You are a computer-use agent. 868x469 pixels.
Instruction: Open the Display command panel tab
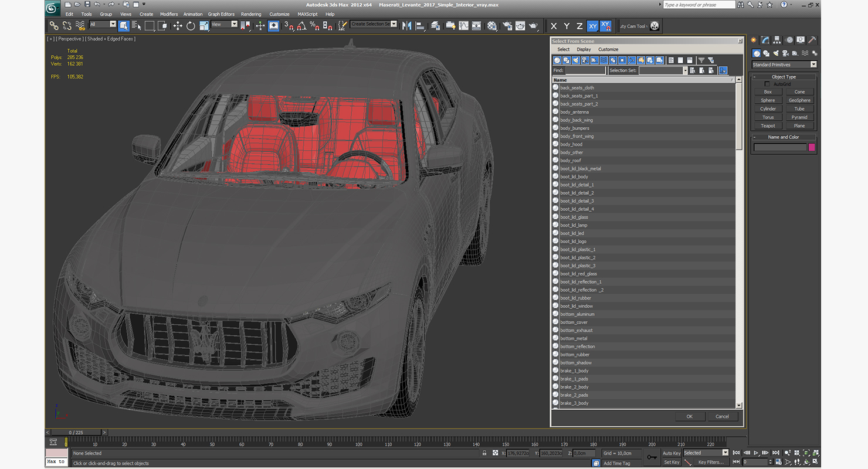[x=801, y=40]
